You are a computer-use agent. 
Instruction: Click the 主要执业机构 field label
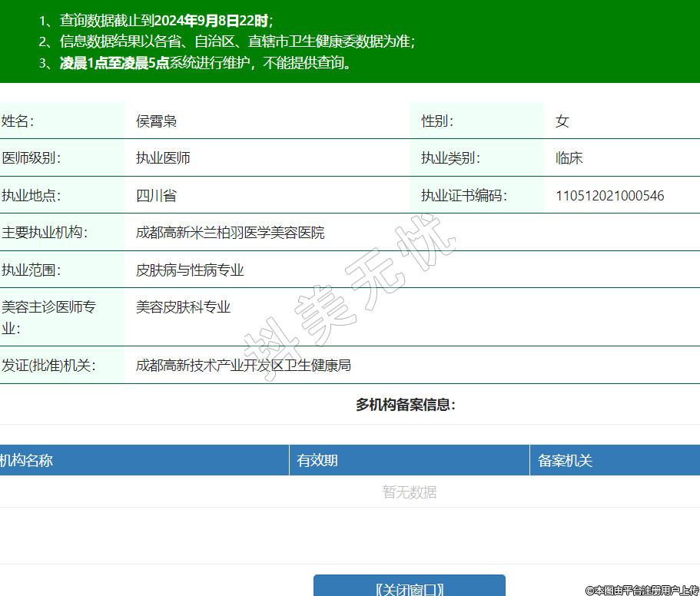coord(45,233)
